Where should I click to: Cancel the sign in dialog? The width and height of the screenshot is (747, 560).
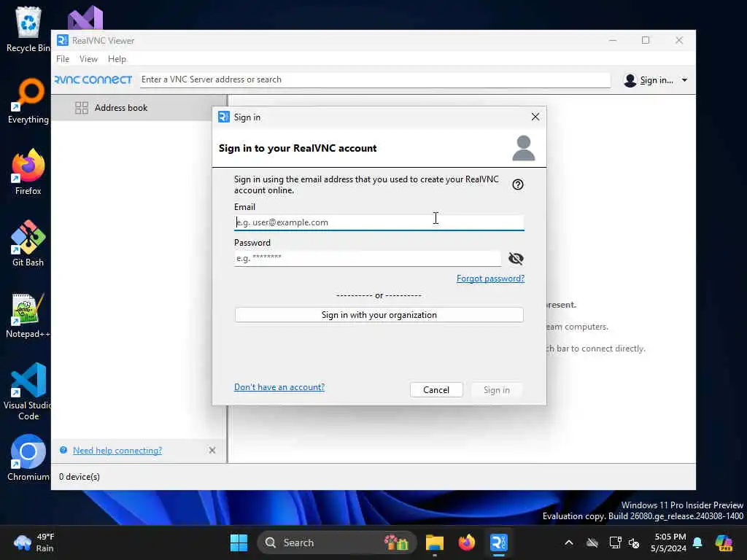[x=436, y=390]
